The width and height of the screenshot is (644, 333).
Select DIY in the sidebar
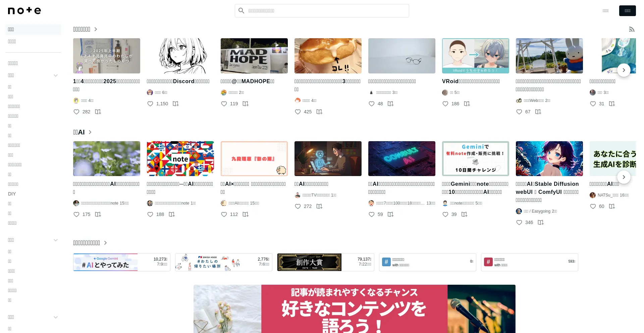click(x=12, y=194)
